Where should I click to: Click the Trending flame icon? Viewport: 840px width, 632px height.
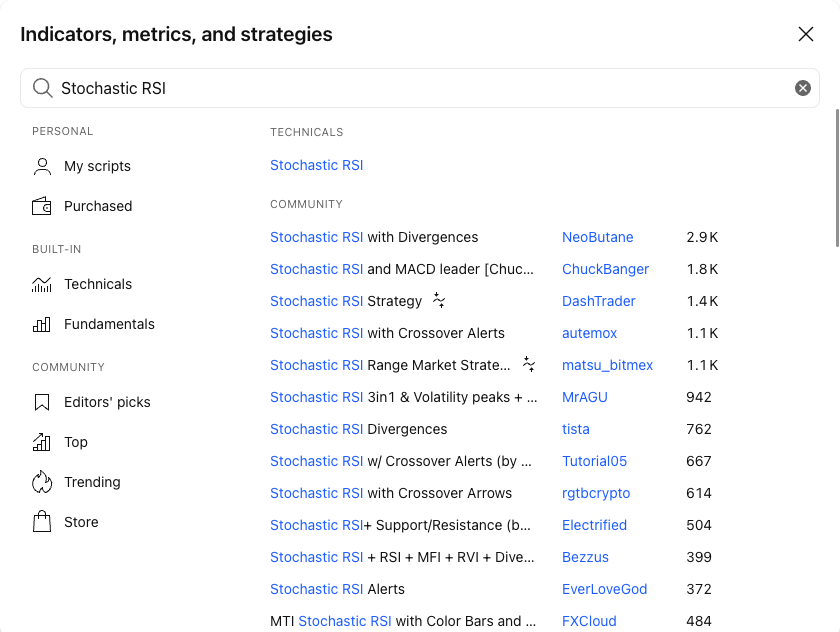[42, 482]
